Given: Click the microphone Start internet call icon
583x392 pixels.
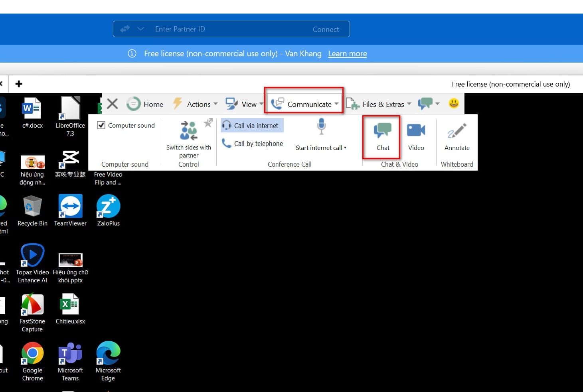Looking at the screenshot, I should pyautogui.click(x=321, y=126).
